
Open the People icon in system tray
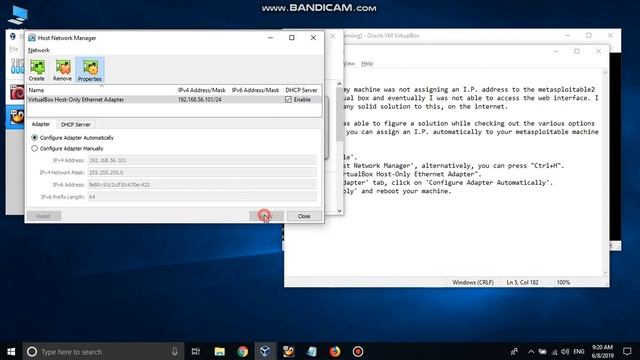coord(514,351)
